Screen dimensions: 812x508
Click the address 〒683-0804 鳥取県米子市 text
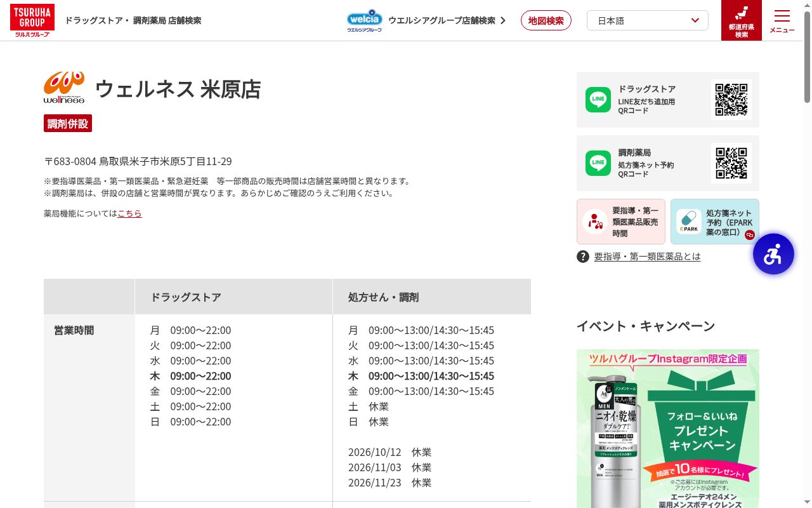click(x=138, y=161)
